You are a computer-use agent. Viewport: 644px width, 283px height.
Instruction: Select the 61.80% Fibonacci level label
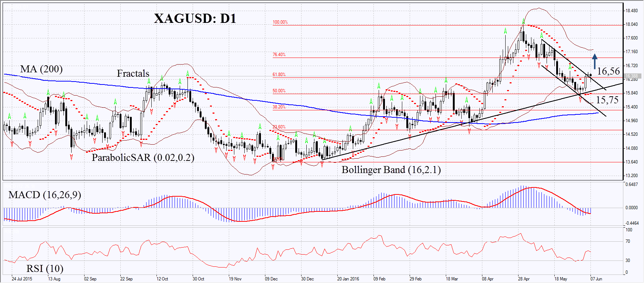click(279, 75)
